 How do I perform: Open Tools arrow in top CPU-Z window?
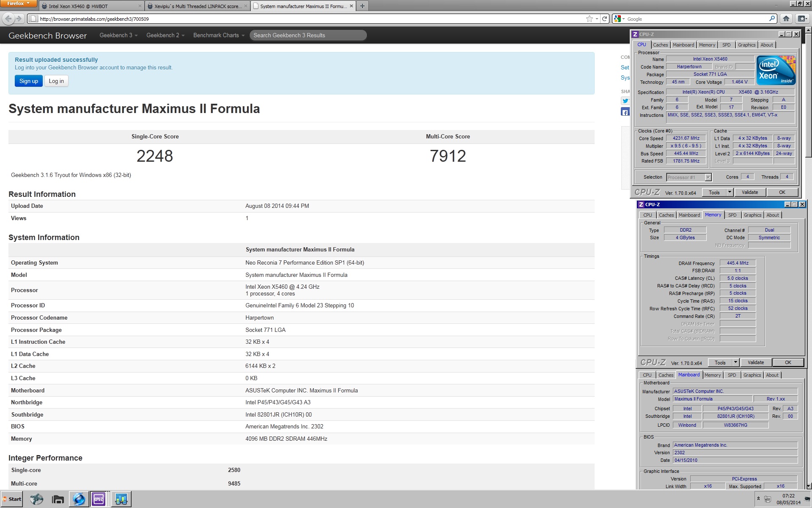[729, 192]
